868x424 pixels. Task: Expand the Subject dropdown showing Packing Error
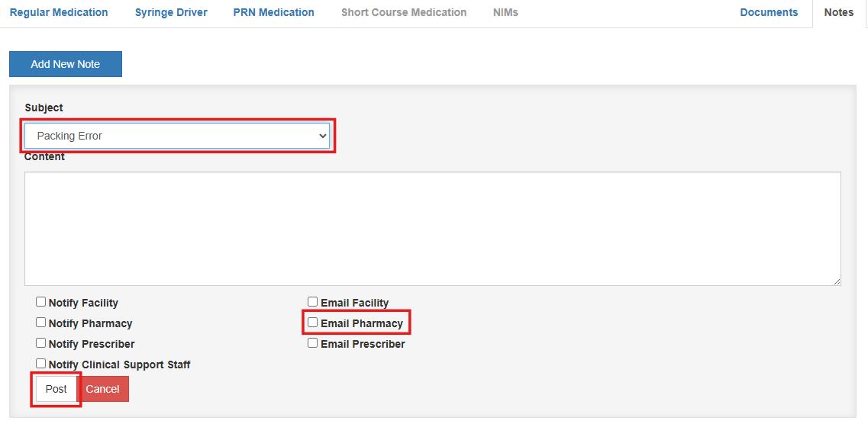pyautogui.click(x=177, y=136)
